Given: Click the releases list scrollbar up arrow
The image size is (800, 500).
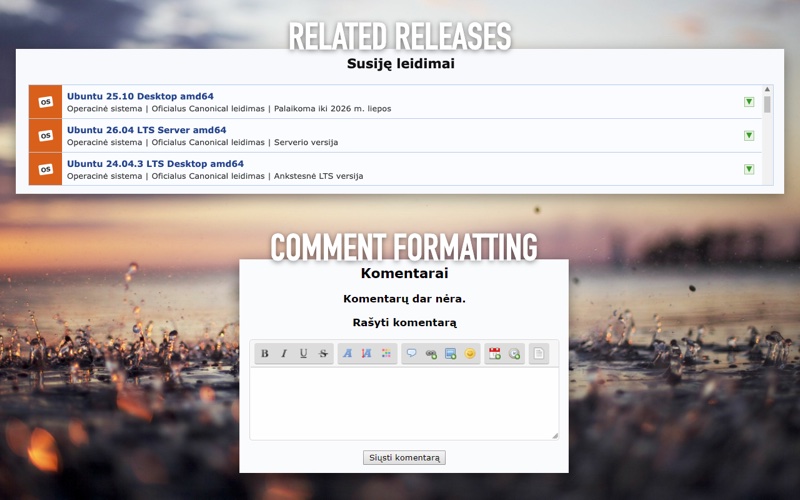Looking at the screenshot, I should point(767,89).
